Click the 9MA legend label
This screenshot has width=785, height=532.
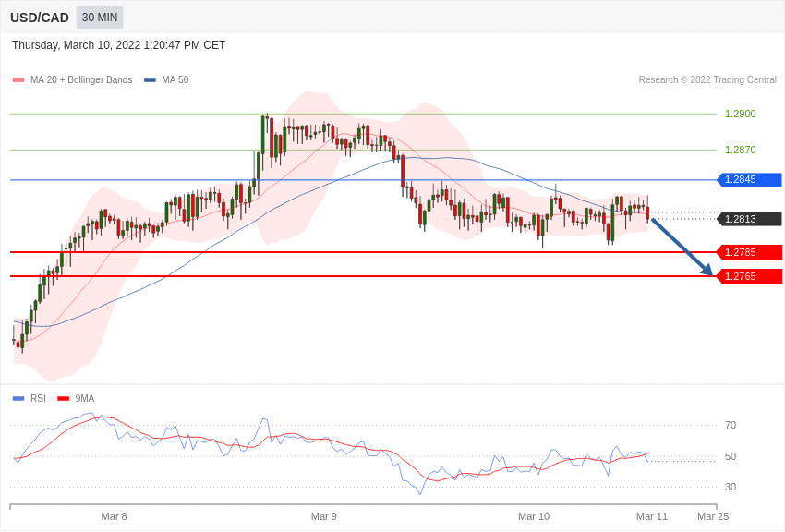[x=85, y=398]
